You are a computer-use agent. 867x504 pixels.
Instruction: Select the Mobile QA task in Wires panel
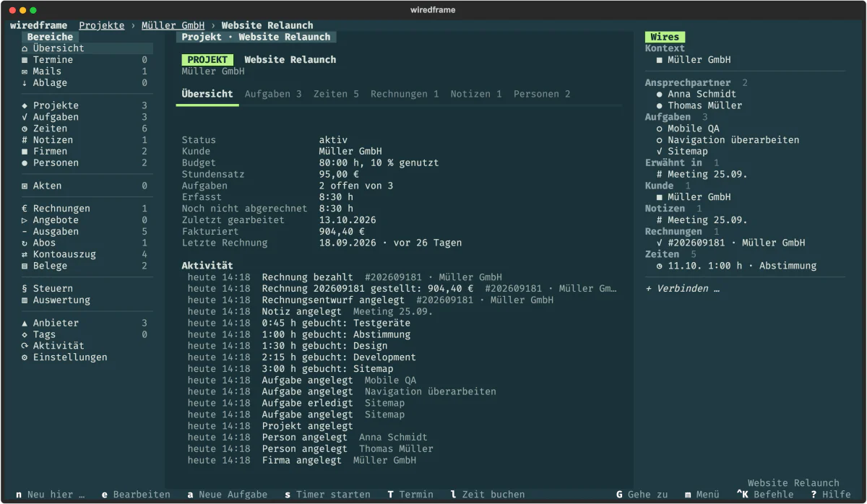click(688, 129)
